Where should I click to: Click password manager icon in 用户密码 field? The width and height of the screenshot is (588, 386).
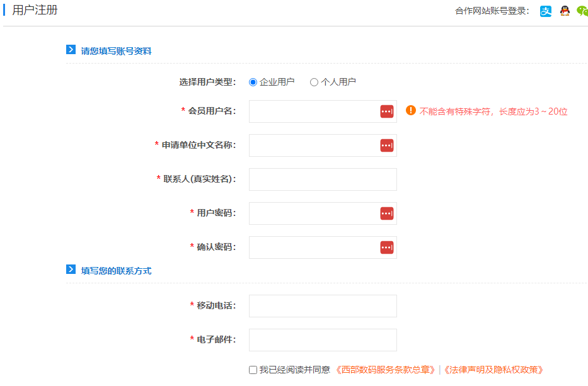(386, 213)
